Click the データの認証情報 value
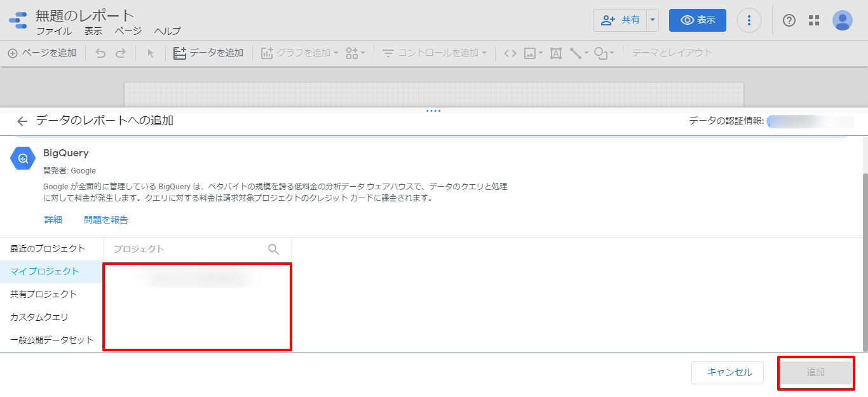The height and width of the screenshot is (397, 868). (x=810, y=121)
